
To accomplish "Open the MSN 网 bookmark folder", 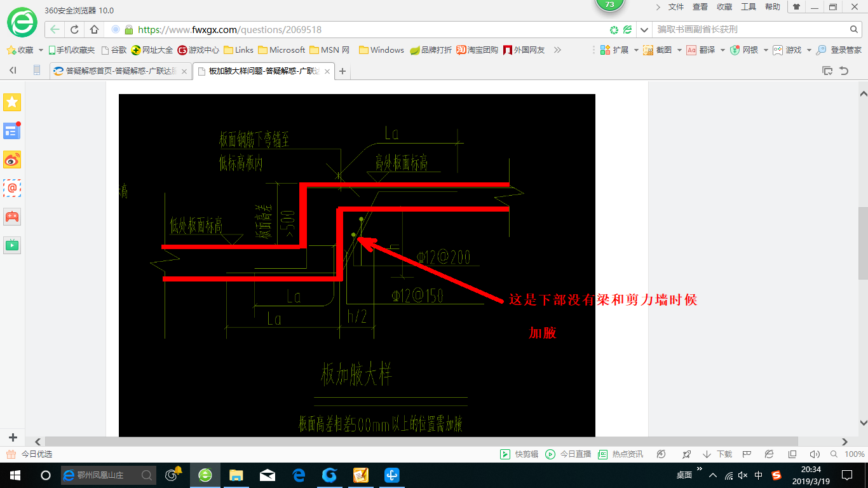I will (x=329, y=50).
